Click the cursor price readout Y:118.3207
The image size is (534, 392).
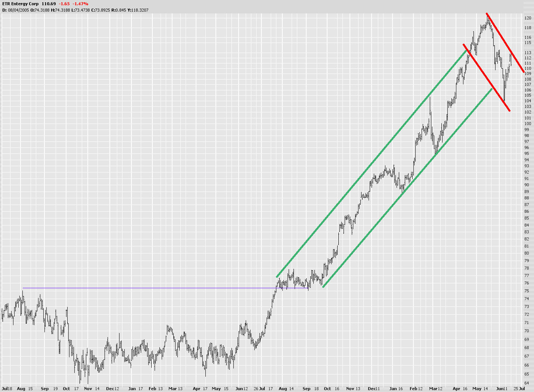point(138,10)
